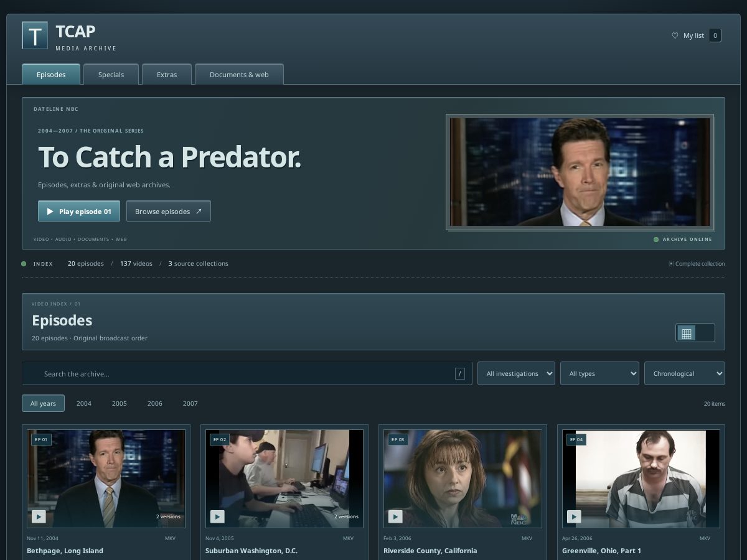Filter episodes by year 2005
Viewport: 747px width, 560px height.
(120, 403)
